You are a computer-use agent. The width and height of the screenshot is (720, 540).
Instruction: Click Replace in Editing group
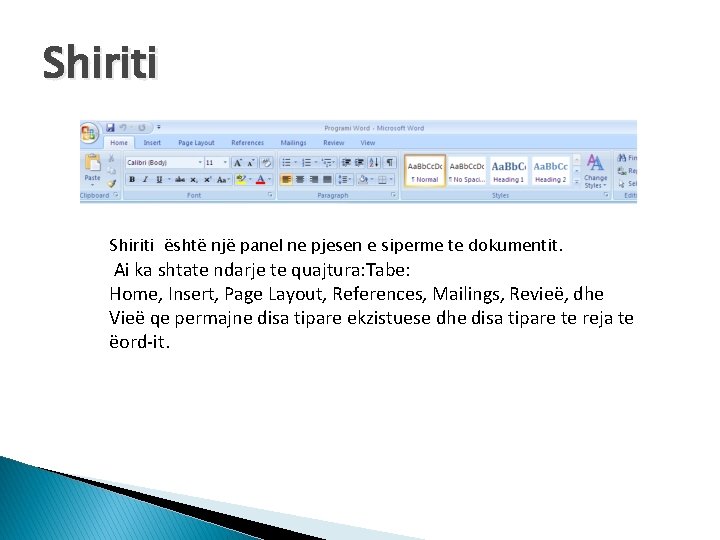627,171
